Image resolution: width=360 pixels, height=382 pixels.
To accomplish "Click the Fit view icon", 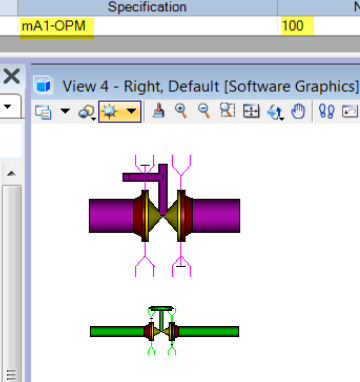I will click(251, 111).
